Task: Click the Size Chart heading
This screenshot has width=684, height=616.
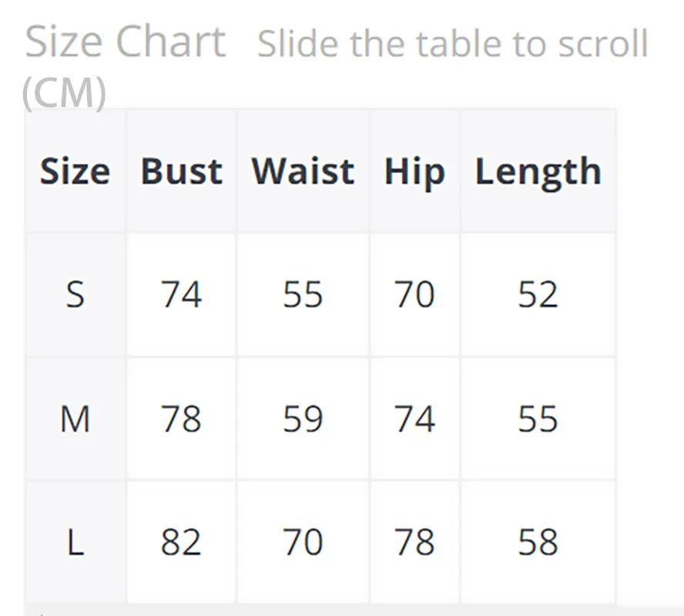Action: tap(125, 42)
